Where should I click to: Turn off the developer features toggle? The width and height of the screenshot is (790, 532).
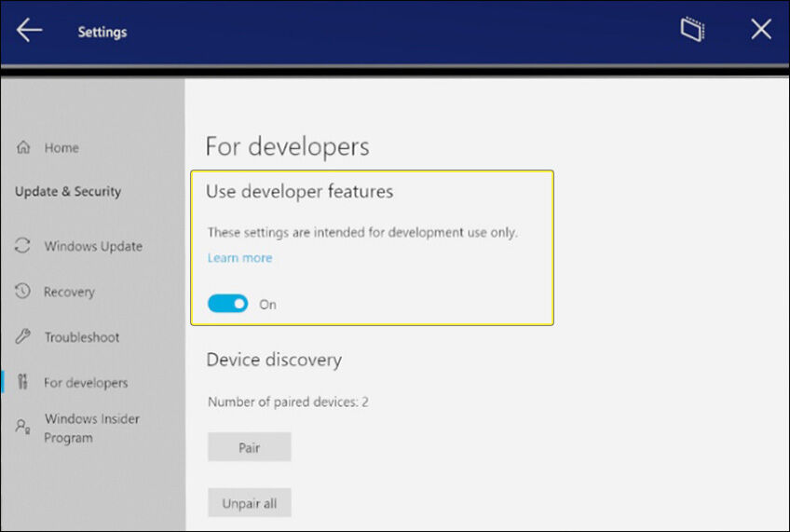[x=227, y=304]
